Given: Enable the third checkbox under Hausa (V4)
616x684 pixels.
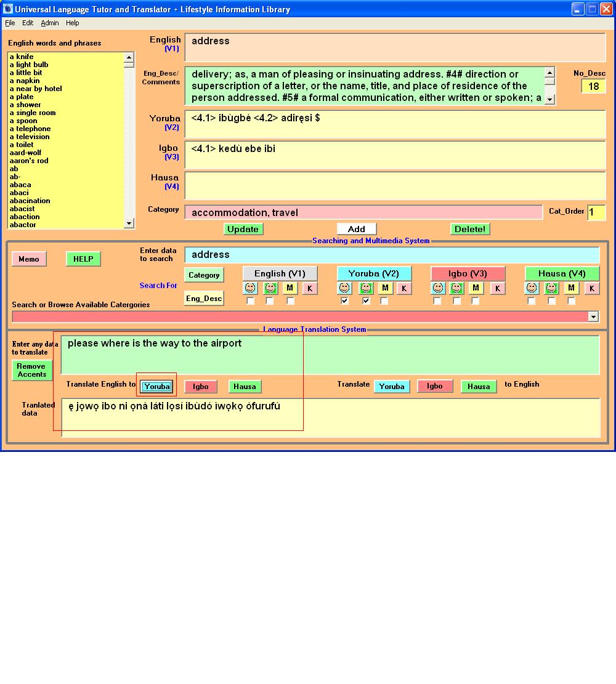Looking at the screenshot, I should pyautogui.click(x=571, y=301).
